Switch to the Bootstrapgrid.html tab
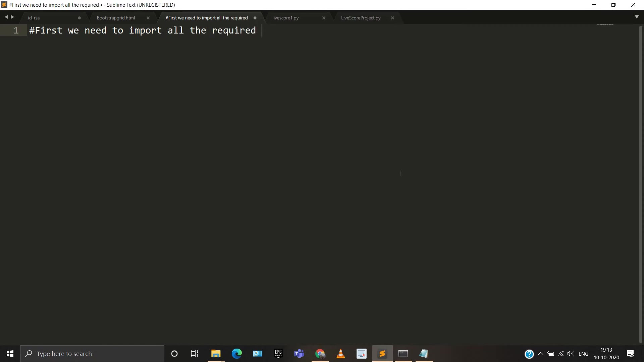The height and width of the screenshot is (362, 644). (x=116, y=18)
